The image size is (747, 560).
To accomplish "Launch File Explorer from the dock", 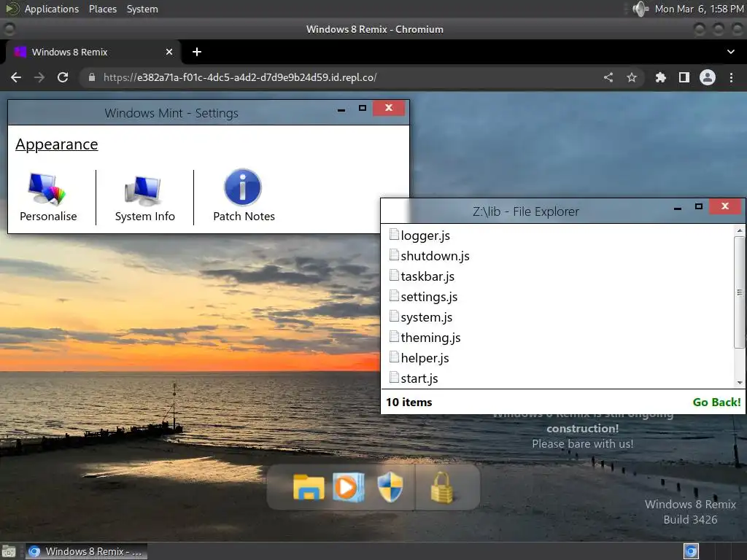I will pos(309,487).
